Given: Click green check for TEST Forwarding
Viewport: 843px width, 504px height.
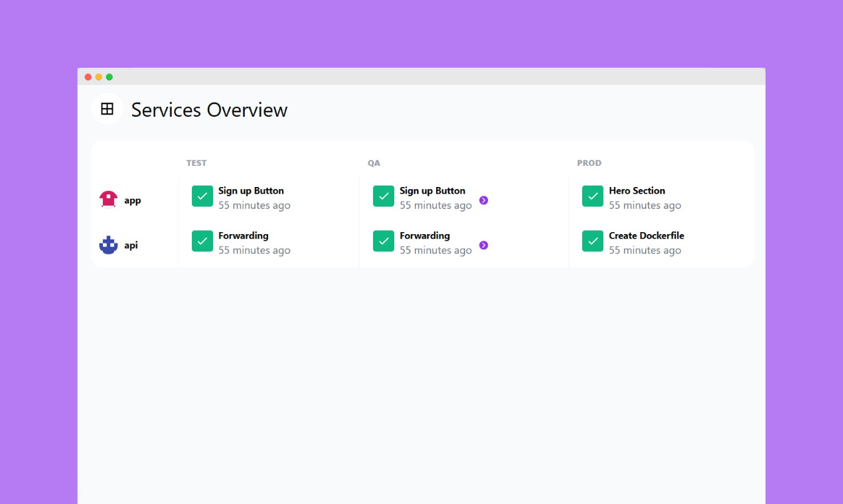Looking at the screenshot, I should pos(202,241).
